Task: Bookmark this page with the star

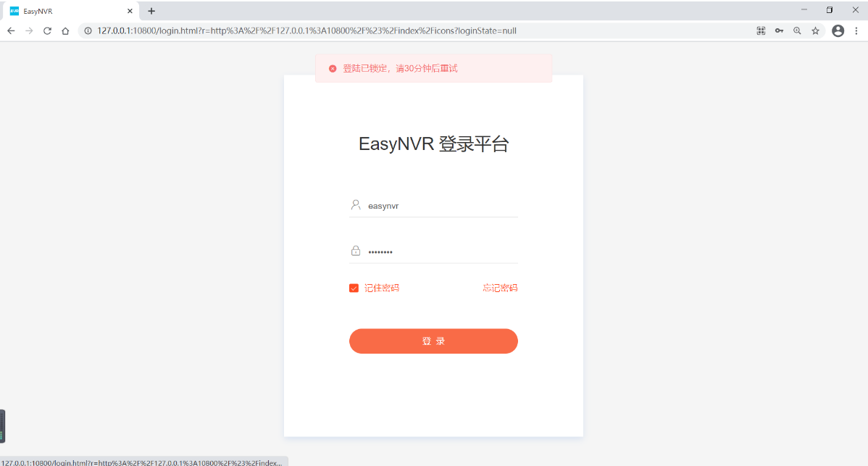Action: (815, 31)
